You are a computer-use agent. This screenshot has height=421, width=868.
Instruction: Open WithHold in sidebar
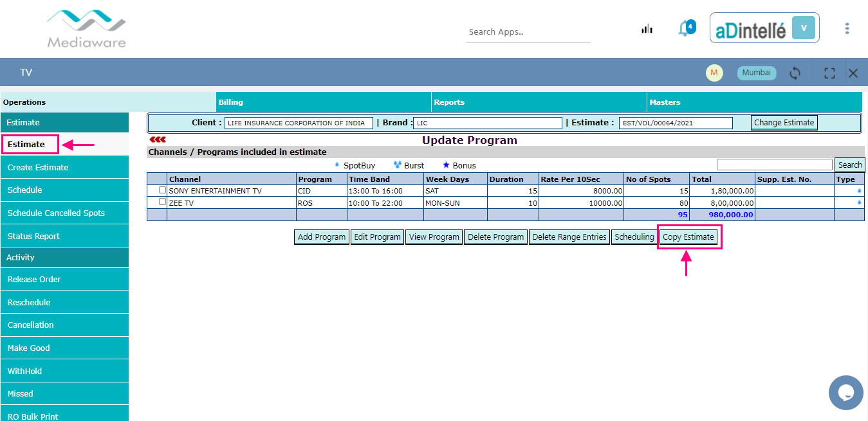(64, 371)
